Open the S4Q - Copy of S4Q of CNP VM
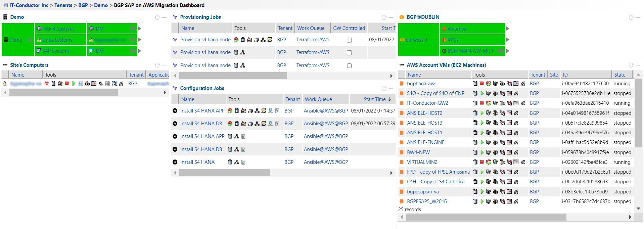644x229 pixels. [x=435, y=93]
